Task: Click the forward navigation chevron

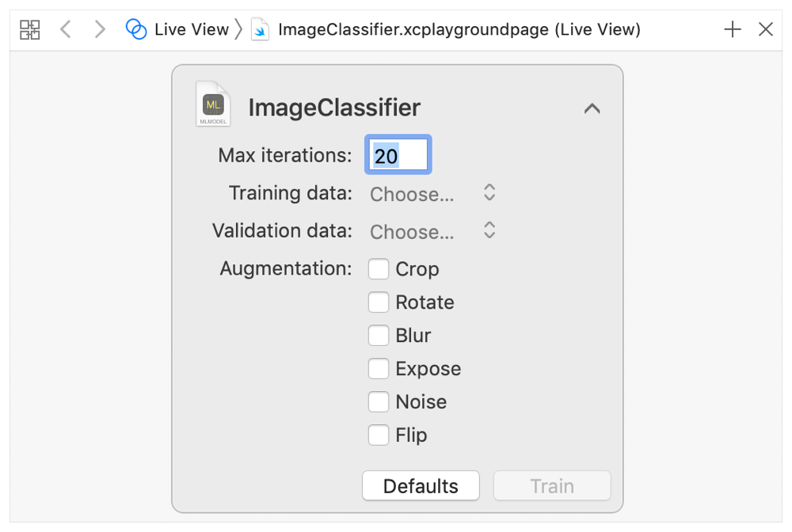Action: pyautogui.click(x=98, y=28)
